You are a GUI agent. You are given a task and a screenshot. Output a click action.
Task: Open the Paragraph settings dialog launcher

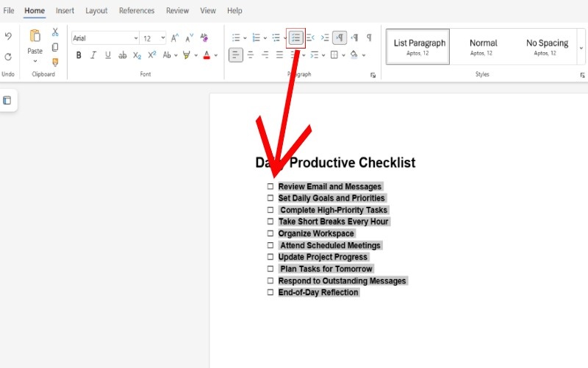point(373,76)
